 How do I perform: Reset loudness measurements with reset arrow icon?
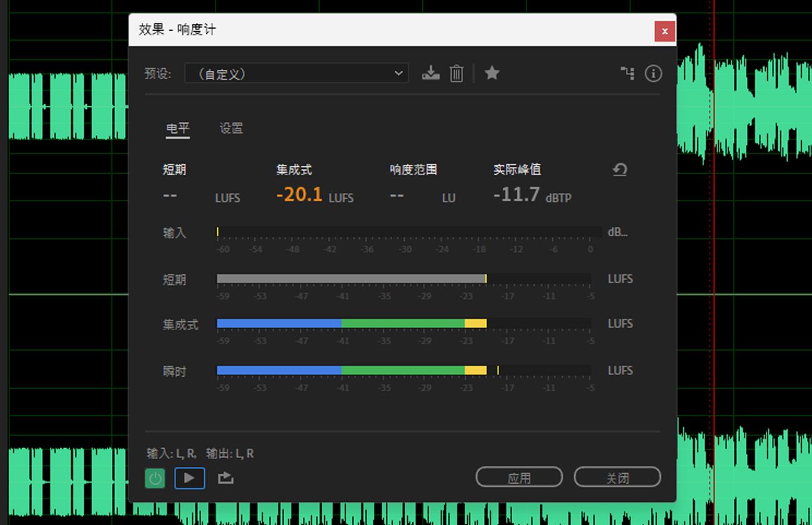pyautogui.click(x=619, y=169)
